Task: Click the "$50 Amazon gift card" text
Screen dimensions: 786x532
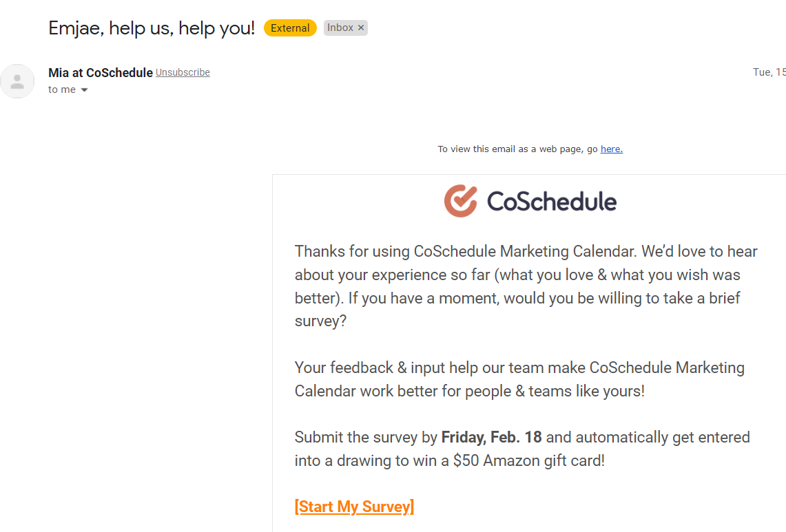Action: [x=528, y=460]
